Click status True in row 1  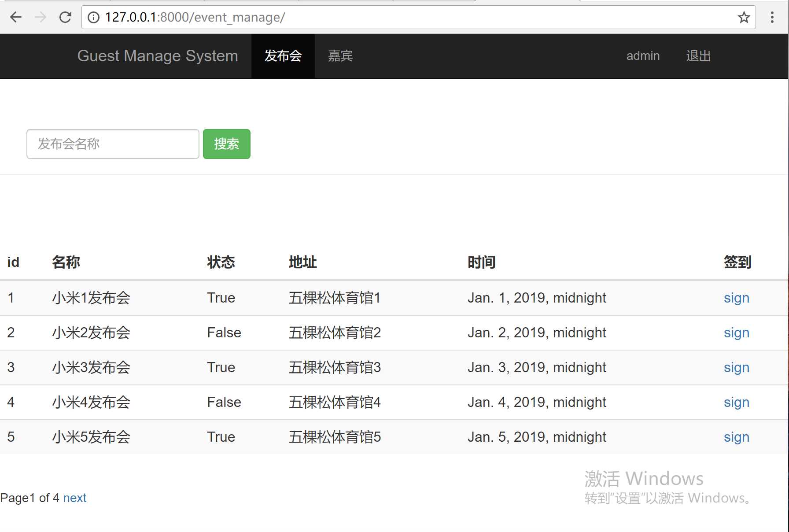coord(221,298)
